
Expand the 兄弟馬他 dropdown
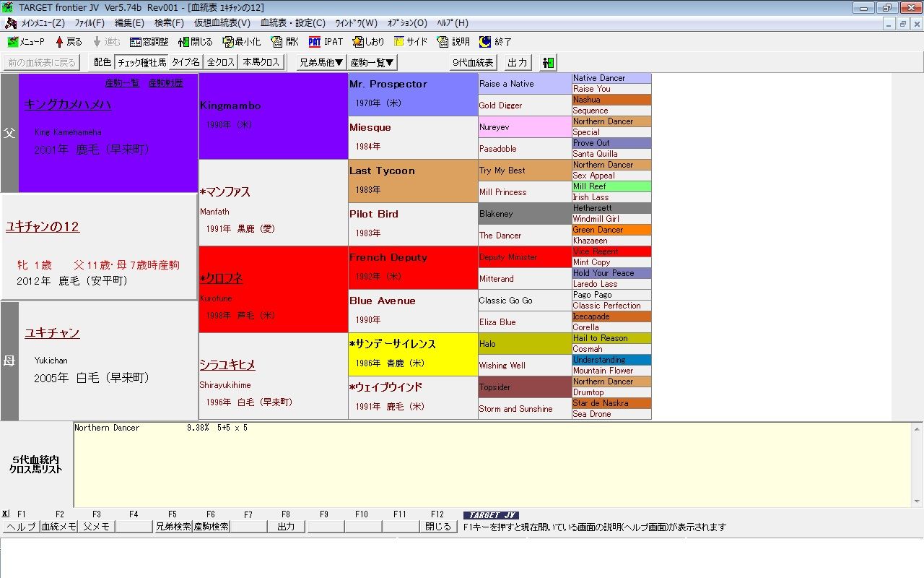tap(321, 63)
